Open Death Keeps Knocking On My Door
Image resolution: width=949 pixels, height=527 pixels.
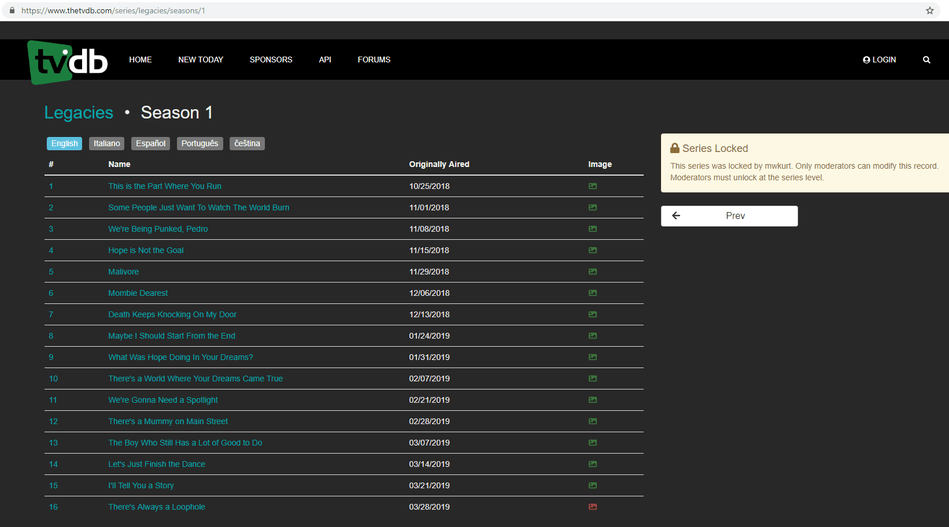pos(172,315)
